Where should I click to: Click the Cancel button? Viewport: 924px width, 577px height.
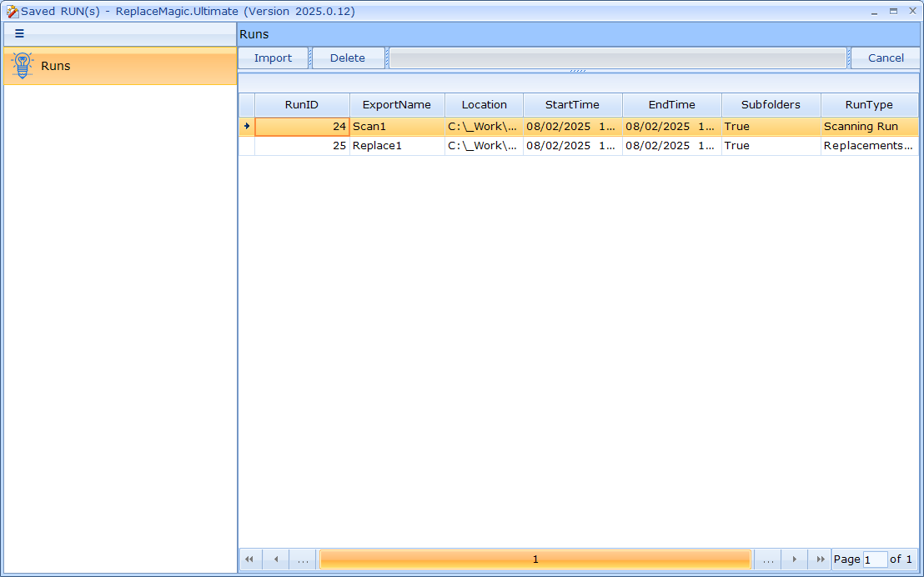pyautogui.click(x=886, y=58)
